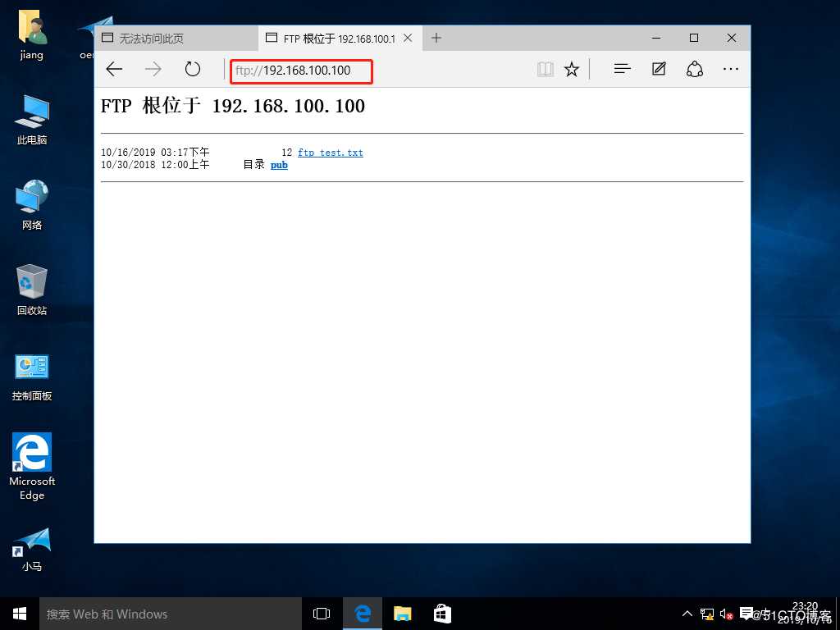The height and width of the screenshot is (630, 840).
Task: Open the pub directory link
Action: point(279,165)
